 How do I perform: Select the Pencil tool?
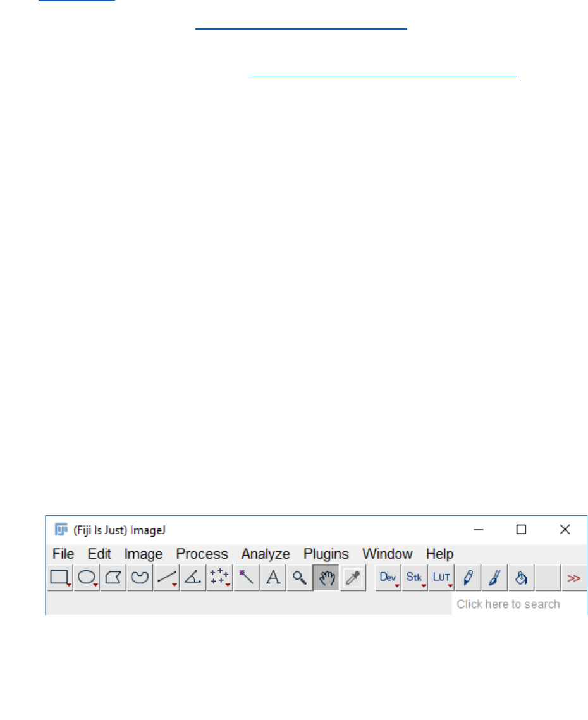point(468,578)
